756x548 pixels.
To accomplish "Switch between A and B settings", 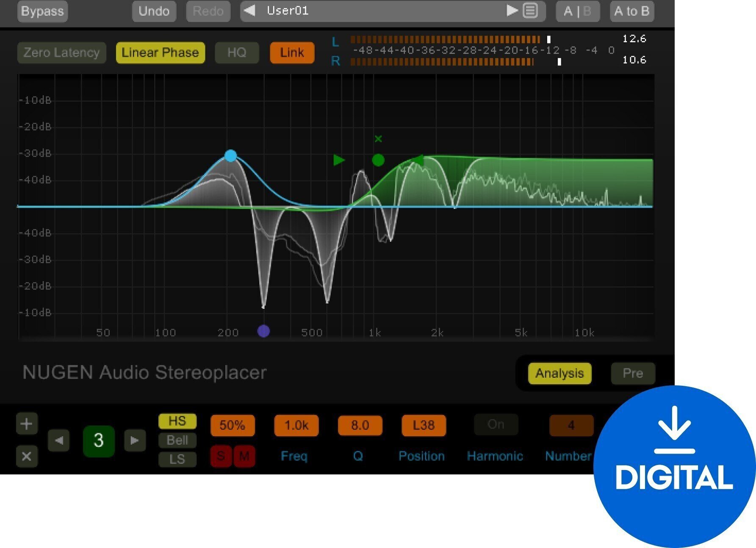I will (577, 11).
